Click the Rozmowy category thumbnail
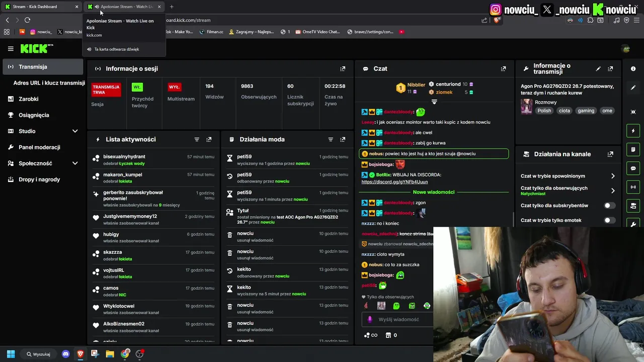This screenshot has height=362, width=644. point(526,106)
